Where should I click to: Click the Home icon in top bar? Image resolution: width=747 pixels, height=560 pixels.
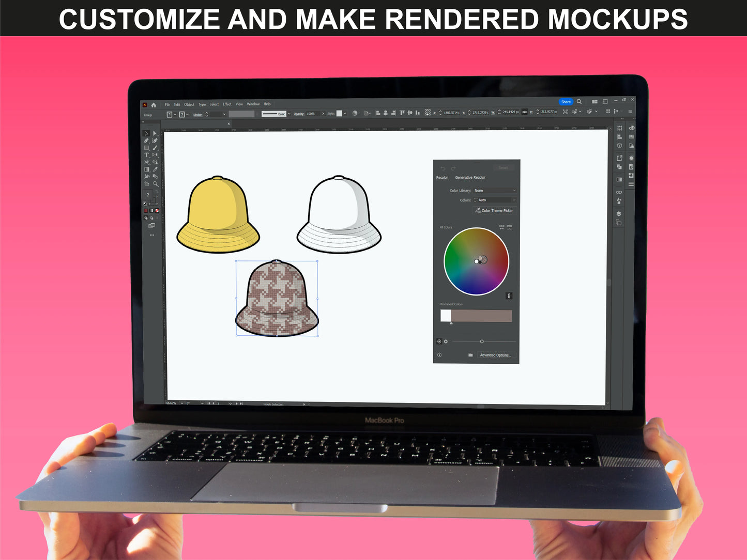[x=154, y=105]
